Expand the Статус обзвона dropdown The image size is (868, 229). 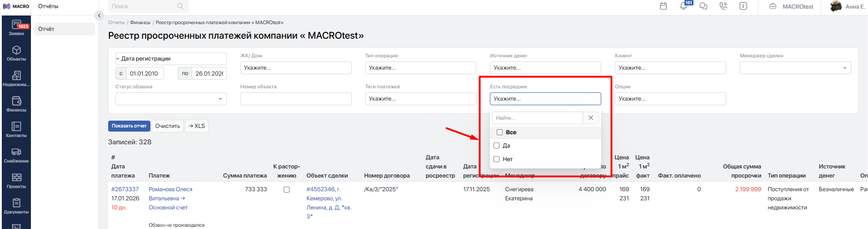(x=171, y=99)
